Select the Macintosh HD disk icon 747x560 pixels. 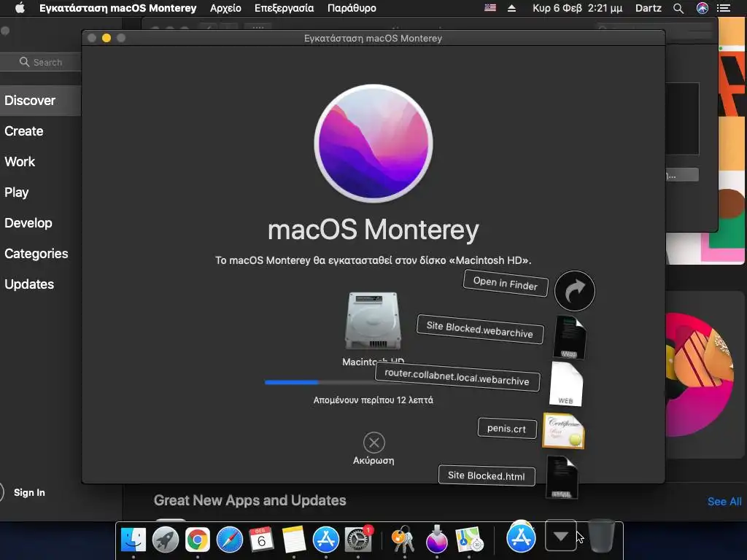click(373, 321)
